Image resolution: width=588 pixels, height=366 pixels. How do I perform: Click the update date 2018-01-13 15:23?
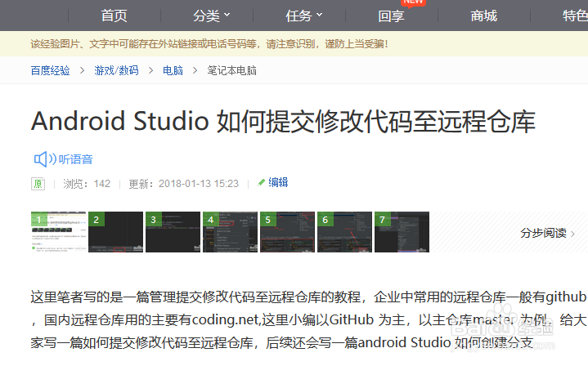[x=199, y=184]
